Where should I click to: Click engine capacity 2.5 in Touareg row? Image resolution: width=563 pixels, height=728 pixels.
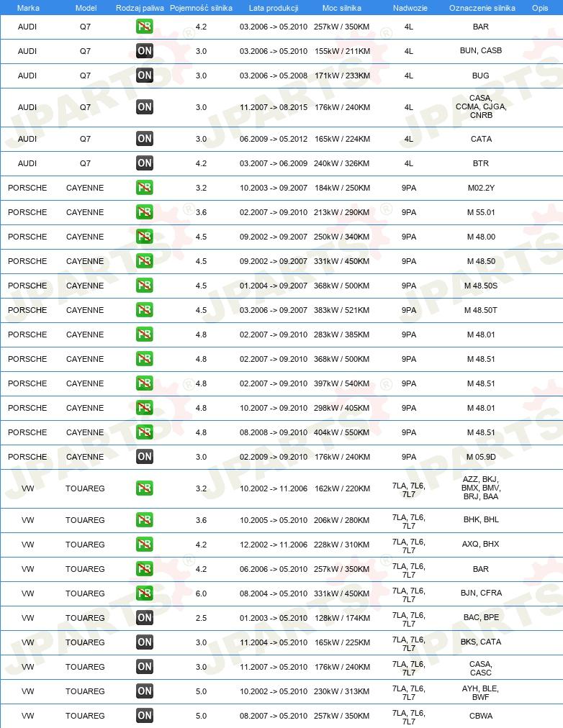tap(201, 618)
